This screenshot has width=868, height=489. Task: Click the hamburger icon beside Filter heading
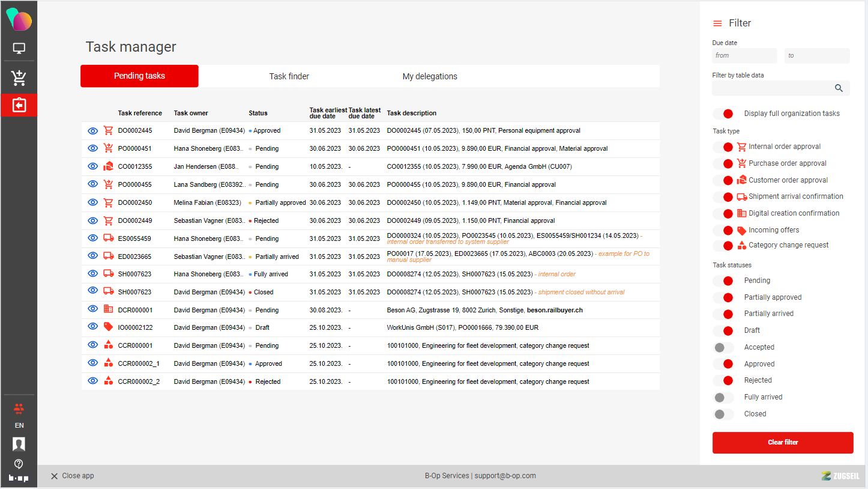[x=717, y=23]
